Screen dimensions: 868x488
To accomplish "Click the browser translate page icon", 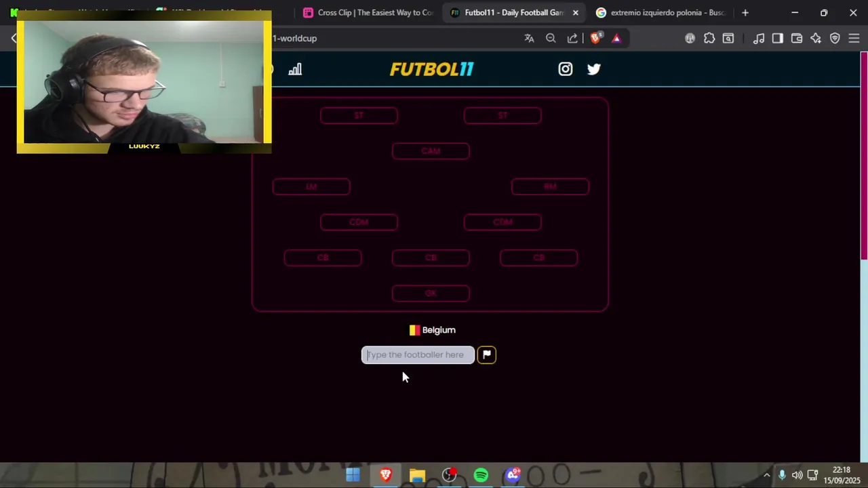I will click(x=529, y=39).
